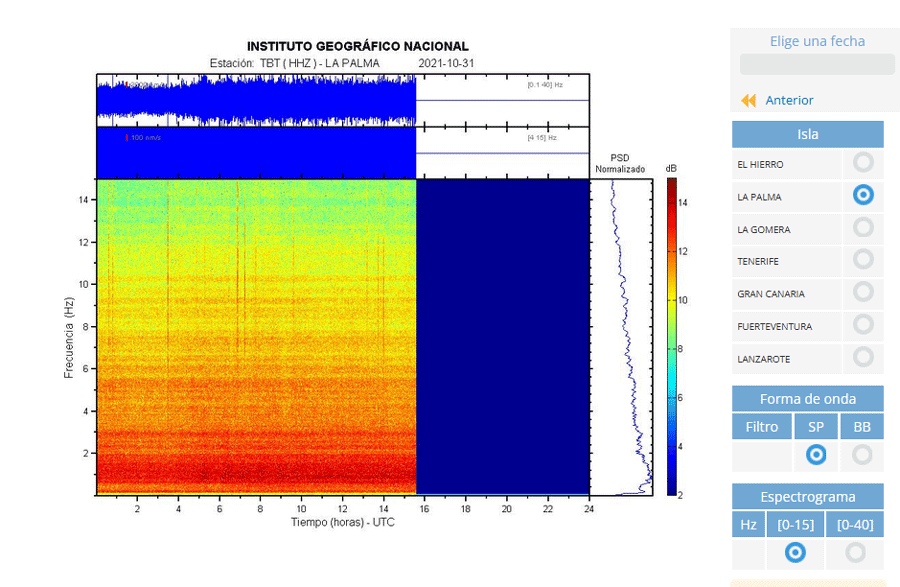Select the 0-15 Hz spectrogram radio
Image resolution: width=900 pixels, height=587 pixels.
tap(795, 553)
